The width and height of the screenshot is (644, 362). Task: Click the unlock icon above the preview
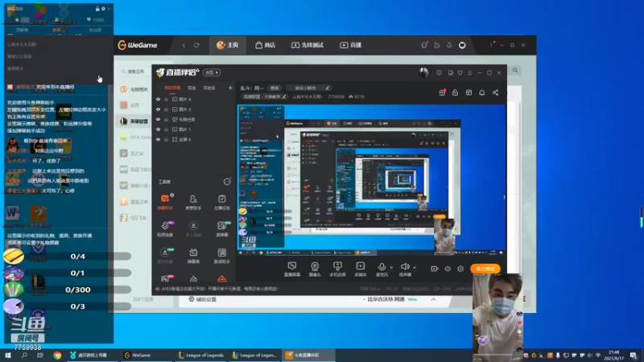coord(455,93)
